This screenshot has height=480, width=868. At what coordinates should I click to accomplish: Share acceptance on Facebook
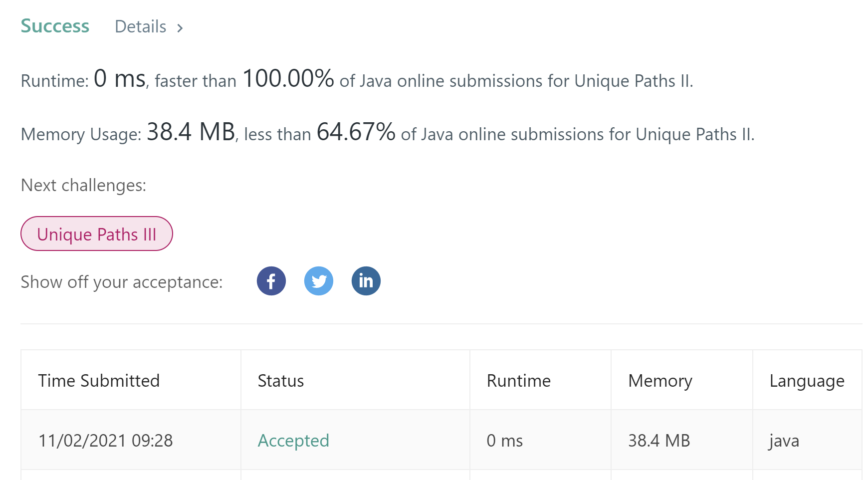(271, 281)
